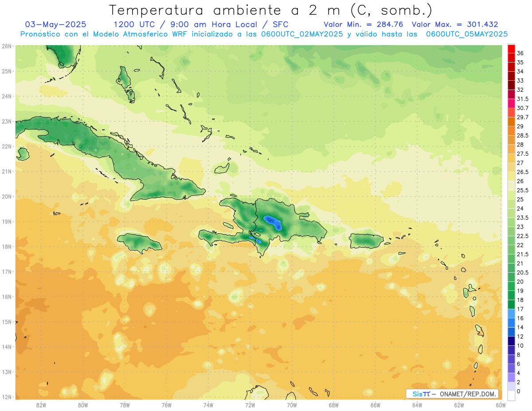Click the legend value "28.5"

coord(522,135)
